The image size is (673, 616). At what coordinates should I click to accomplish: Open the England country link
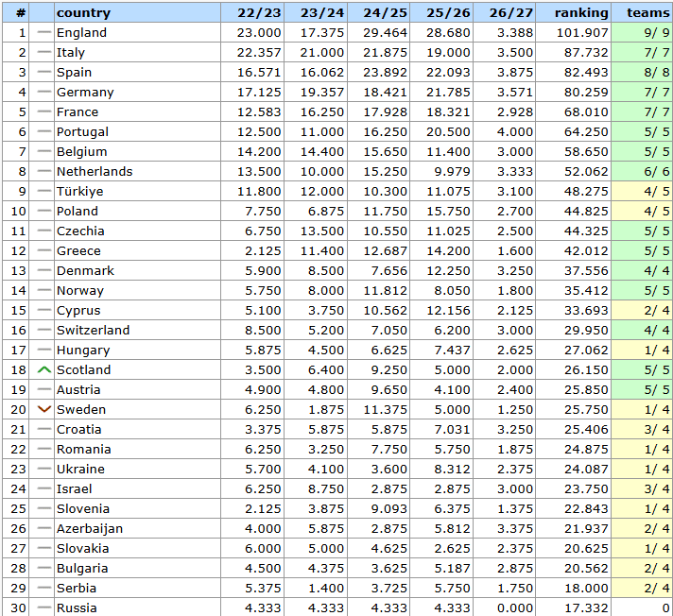[81, 33]
